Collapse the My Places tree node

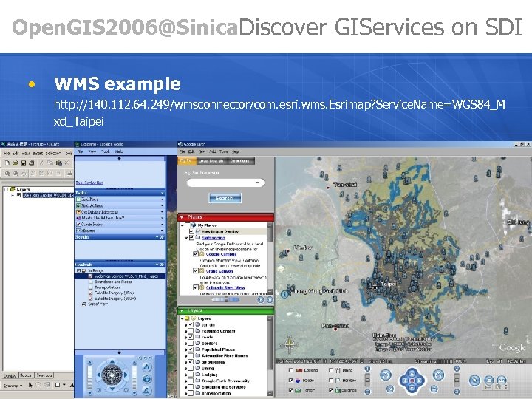(x=183, y=225)
